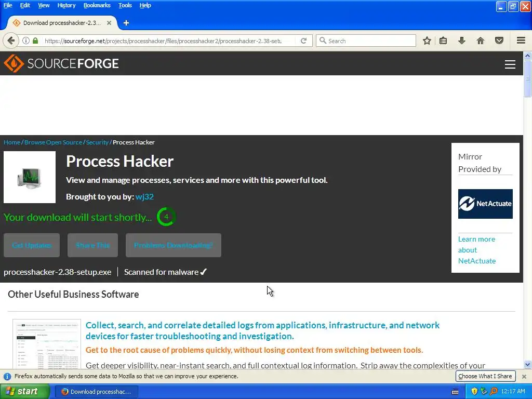Click the download countdown circle
Screen dimensions: 532x399
(x=166, y=217)
